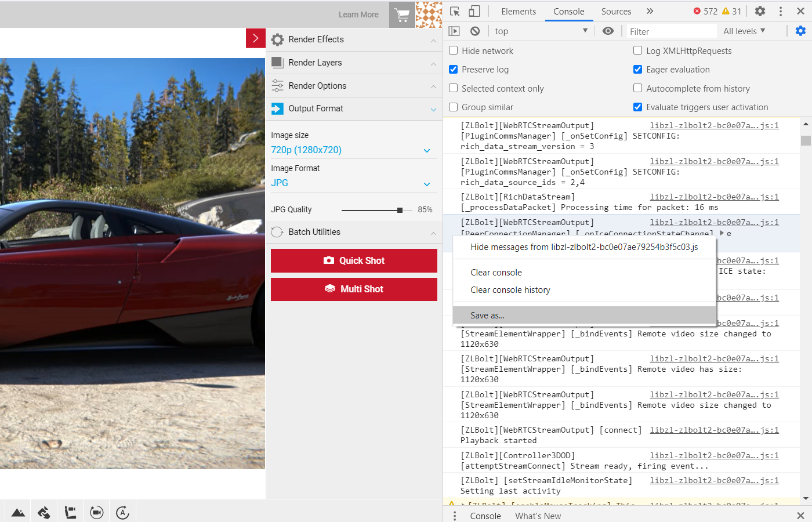Click the Output Format blue arrow icon
This screenshot has width=812, height=522.
coord(278,108)
